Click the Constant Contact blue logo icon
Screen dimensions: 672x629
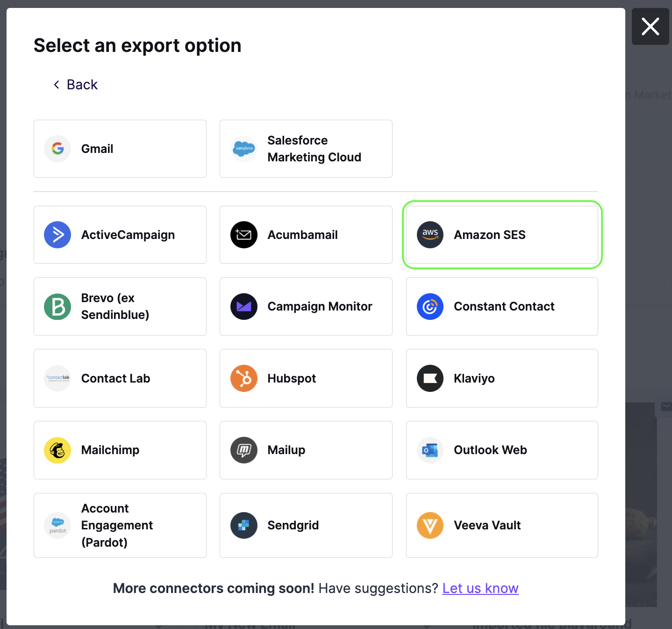(x=430, y=307)
